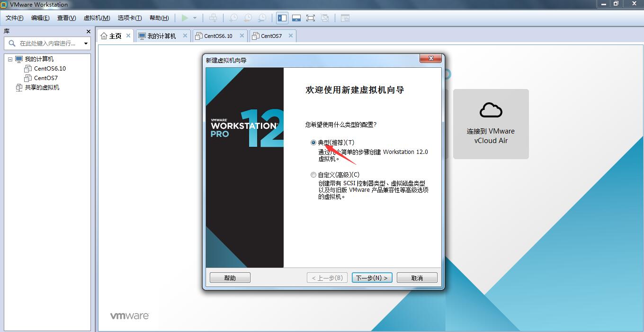644x332 pixels.
Task: Open the 文件(F) menu
Action: (14, 18)
